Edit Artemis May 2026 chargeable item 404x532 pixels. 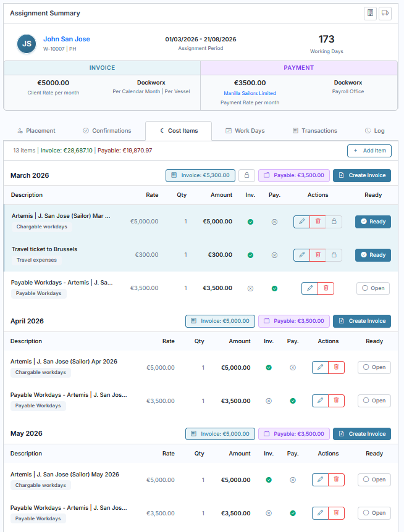320,480
